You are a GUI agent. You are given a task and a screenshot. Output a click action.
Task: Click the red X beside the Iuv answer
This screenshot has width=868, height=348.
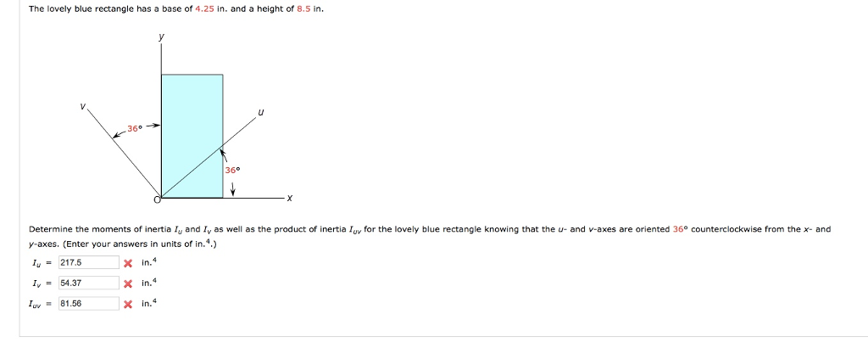(x=127, y=304)
